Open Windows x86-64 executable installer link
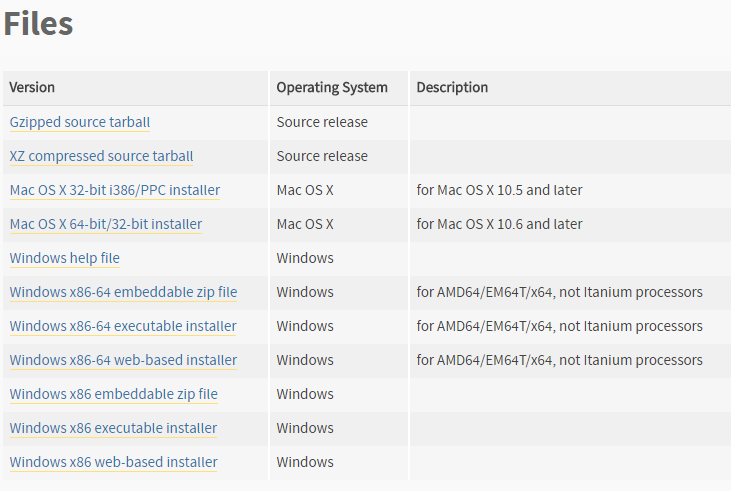Image resolution: width=731 pixels, height=491 pixels. click(123, 326)
